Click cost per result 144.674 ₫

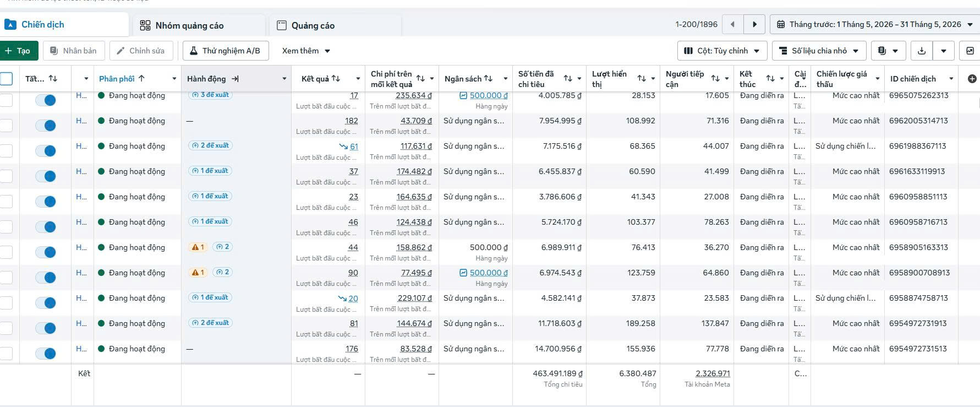[x=414, y=323]
